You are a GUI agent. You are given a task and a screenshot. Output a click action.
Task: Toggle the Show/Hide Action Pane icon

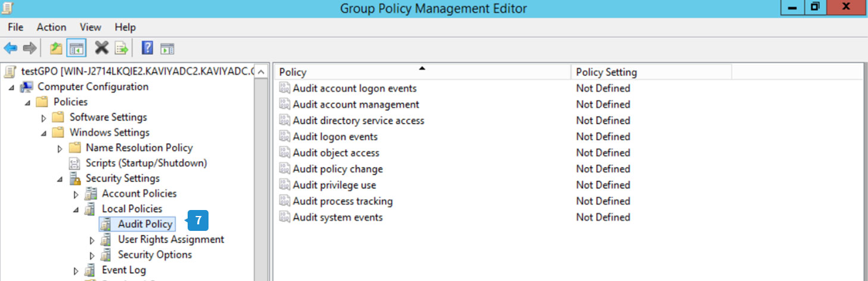click(167, 48)
